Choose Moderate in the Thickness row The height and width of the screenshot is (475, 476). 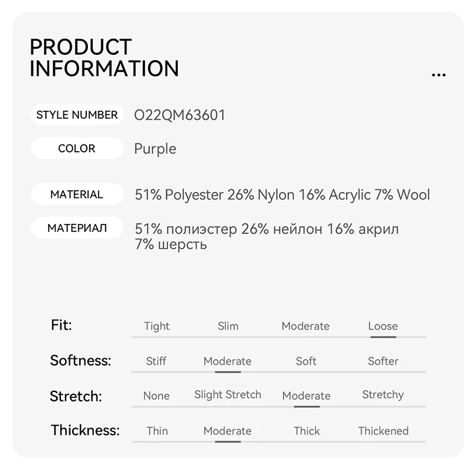(x=227, y=430)
